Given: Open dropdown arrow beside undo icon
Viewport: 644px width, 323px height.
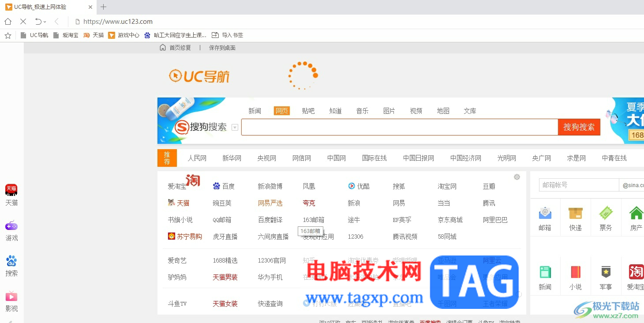Looking at the screenshot, I should tap(45, 22).
